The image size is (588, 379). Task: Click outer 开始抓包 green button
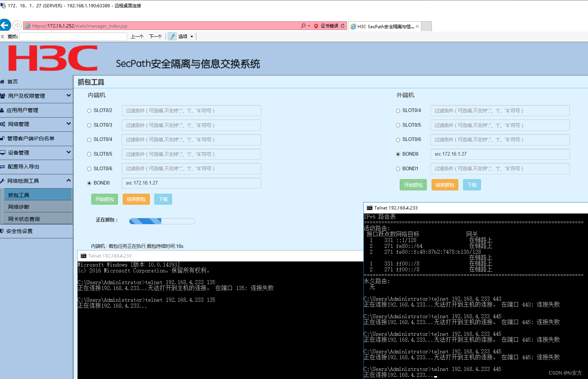[413, 185]
